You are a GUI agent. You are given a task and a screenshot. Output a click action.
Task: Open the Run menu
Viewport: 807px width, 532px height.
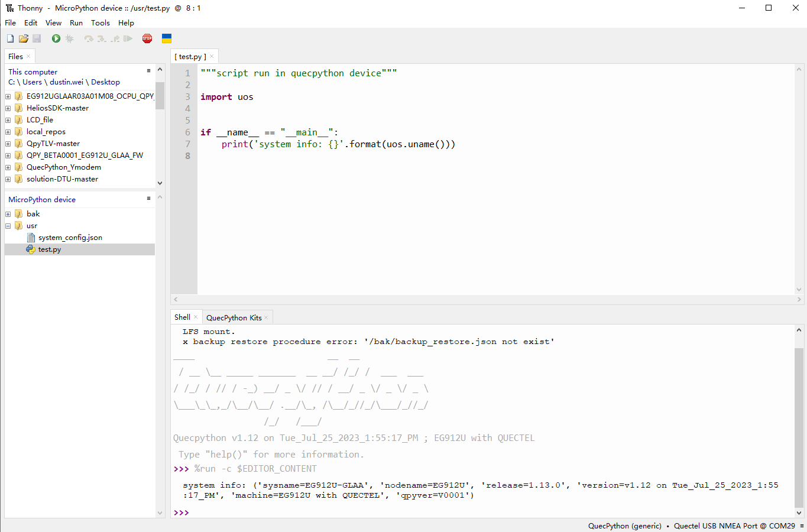(76, 23)
